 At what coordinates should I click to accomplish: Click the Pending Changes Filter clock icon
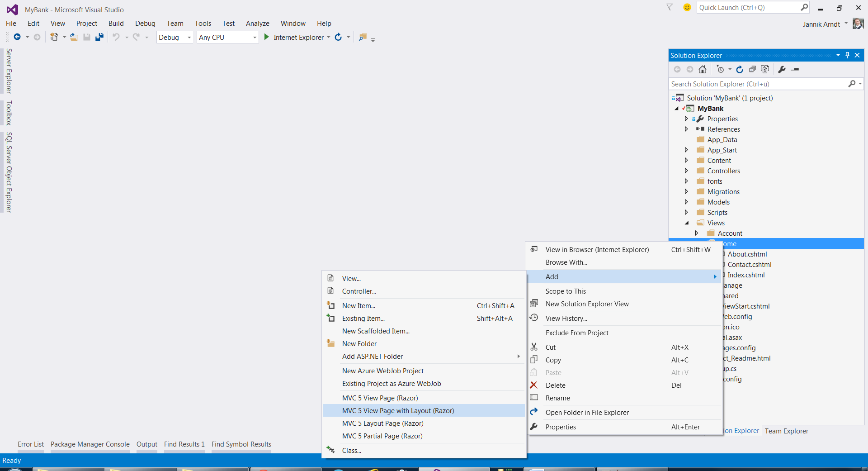pyautogui.click(x=720, y=69)
